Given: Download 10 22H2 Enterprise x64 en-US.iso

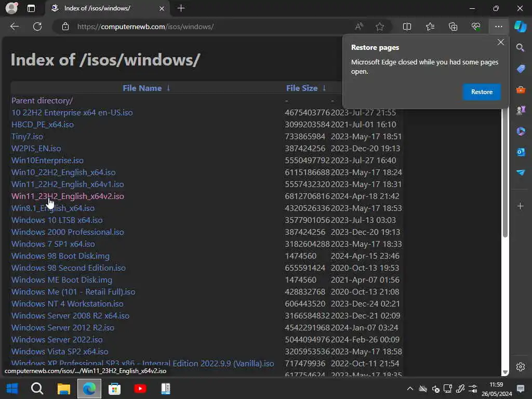Looking at the screenshot, I should pos(72,112).
